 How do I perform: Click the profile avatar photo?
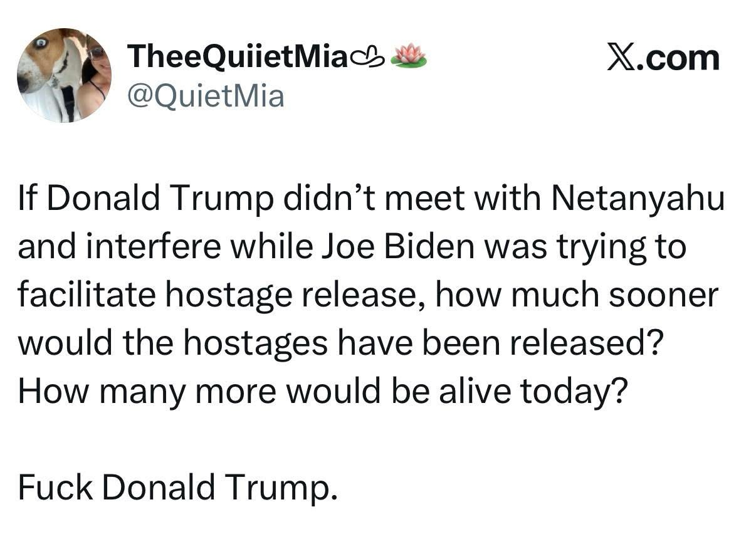coord(64,75)
